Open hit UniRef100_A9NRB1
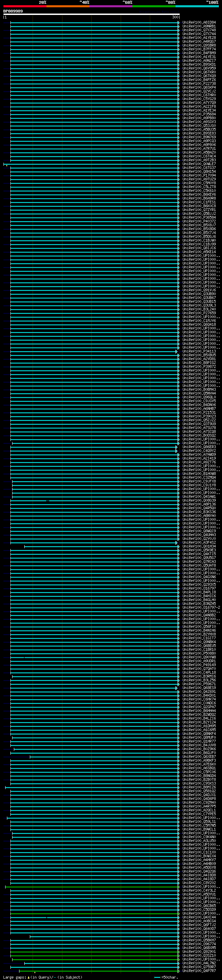This screenshot has height=980, width=222. click(x=199, y=26)
